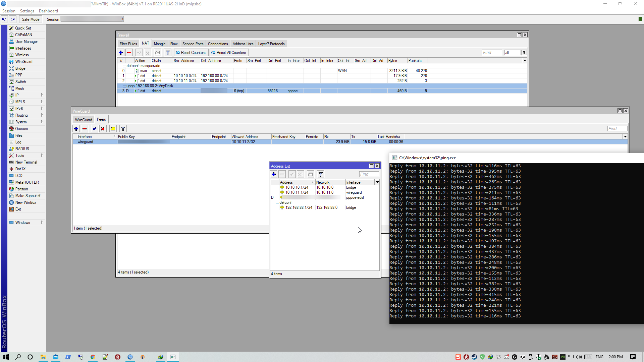This screenshot has width=644, height=362.
Task: Open the WireGuard peers filter icon
Action: coord(123,129)
